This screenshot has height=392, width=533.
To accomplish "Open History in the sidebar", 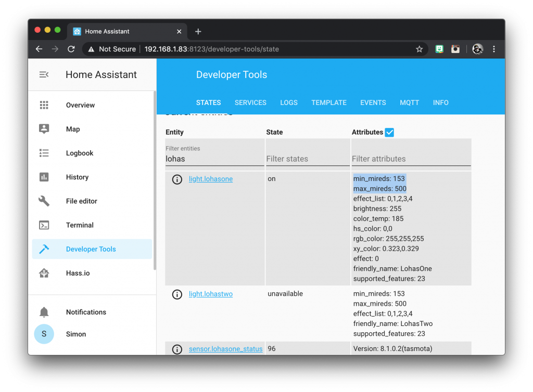I will click(92, 177).
